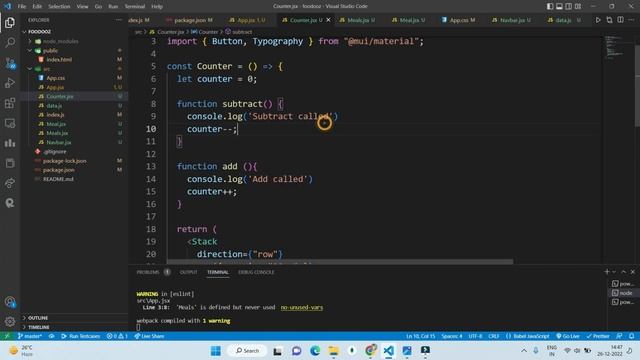Click the master branch indicator

tap(29, 336)
